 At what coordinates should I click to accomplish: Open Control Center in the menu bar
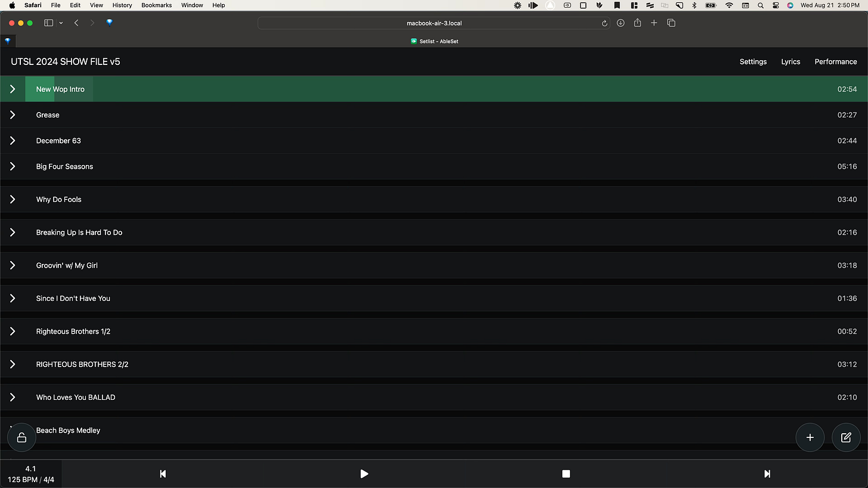click(x=776, y=5)
